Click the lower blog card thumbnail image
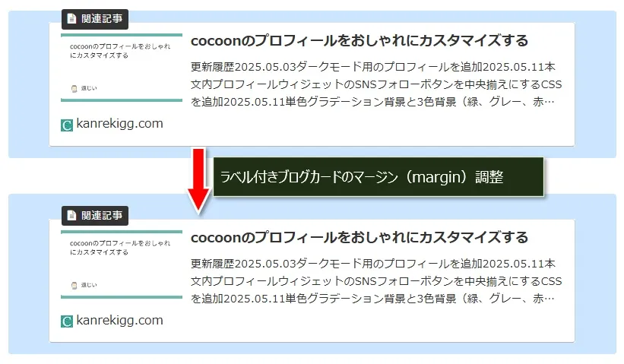Screen dimensions: 624x364 pos(122,264)
